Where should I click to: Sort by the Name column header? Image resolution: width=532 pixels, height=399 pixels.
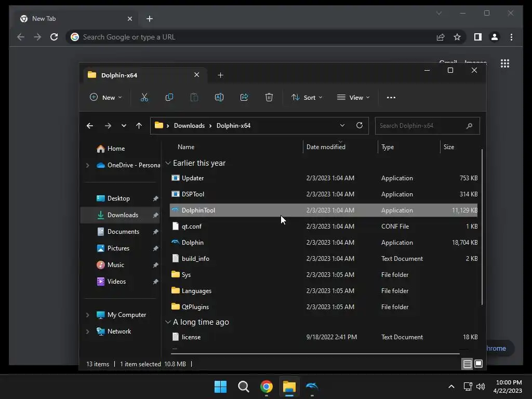pos(186,147)
